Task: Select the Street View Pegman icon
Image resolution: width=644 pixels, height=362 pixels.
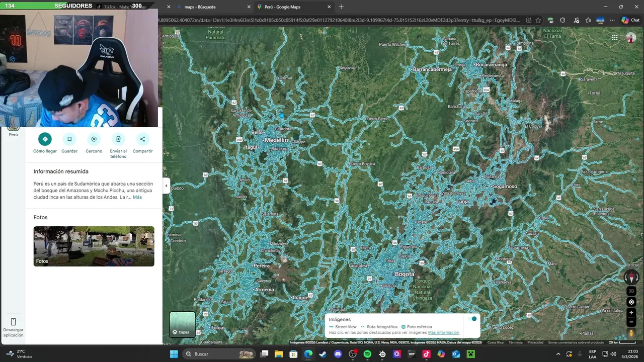Action: [x=631, y=333]
